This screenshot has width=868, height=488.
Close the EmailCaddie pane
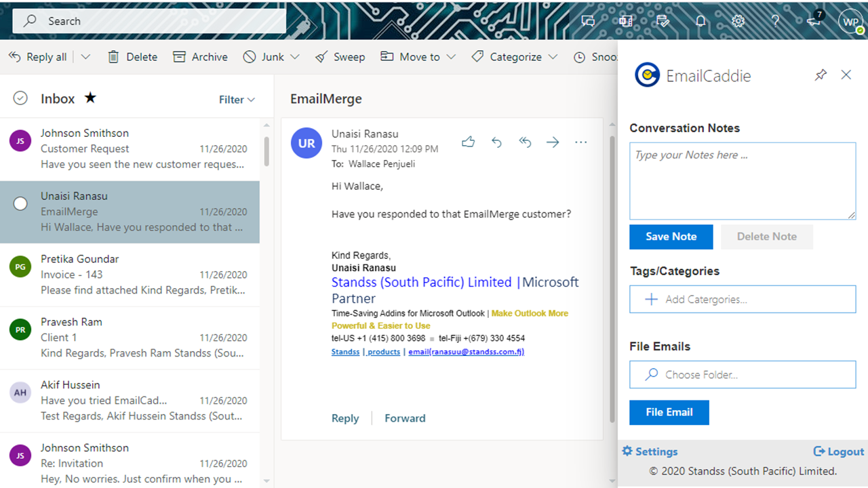tap(846, 75)
